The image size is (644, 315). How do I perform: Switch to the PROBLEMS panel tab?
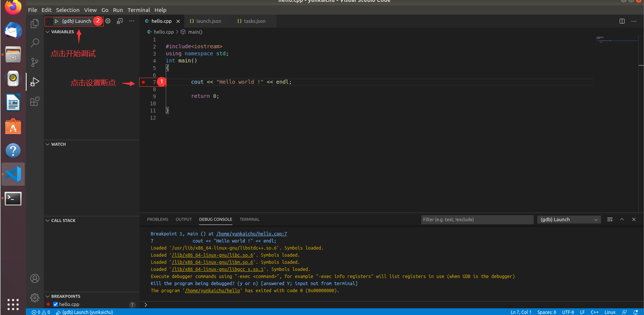[x=158, y=219]
